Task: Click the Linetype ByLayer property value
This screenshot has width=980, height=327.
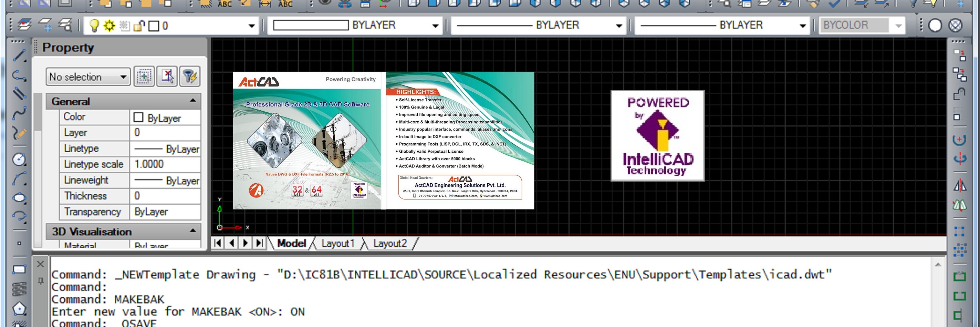Action: point(165,149)
